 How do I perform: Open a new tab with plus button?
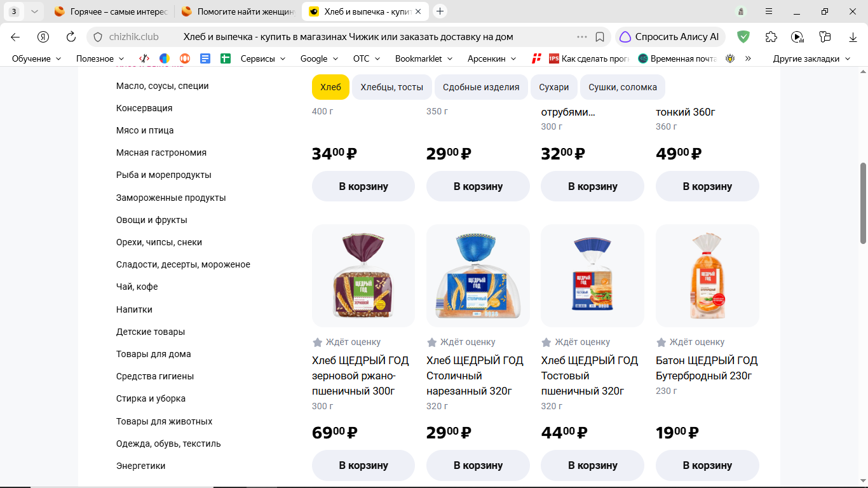(440, 11)
